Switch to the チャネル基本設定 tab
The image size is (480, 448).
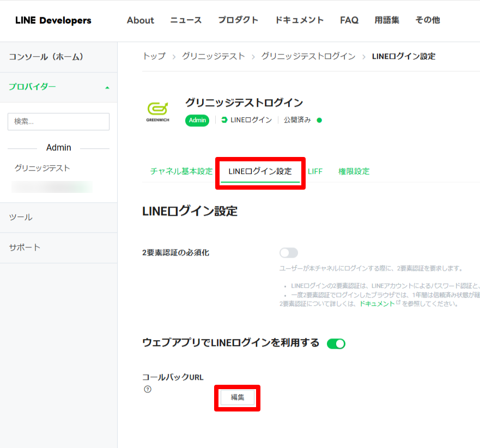181,171
